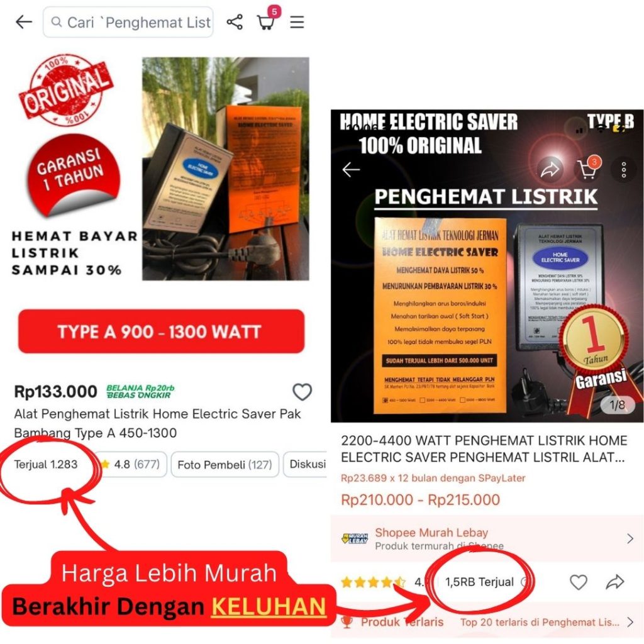Open the cart showing 5 items
Viewport: 644px width, 644px height.
coord(266,22)
